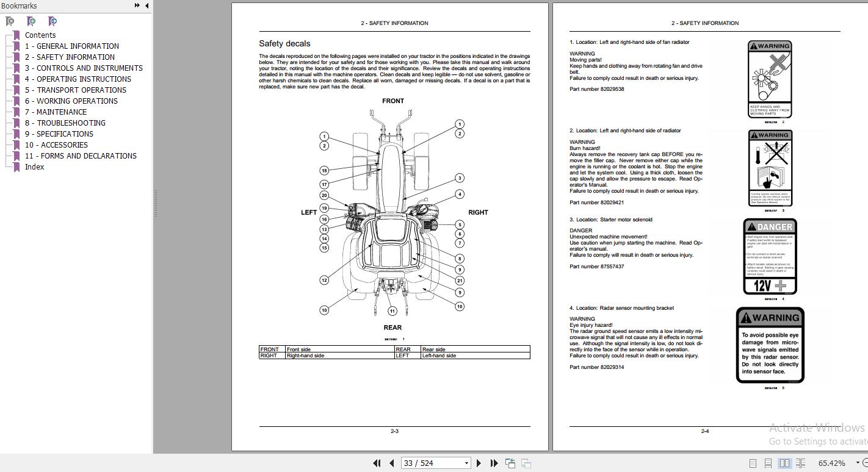Open the zoom level dropdown arrow

(x=858, y=463)
